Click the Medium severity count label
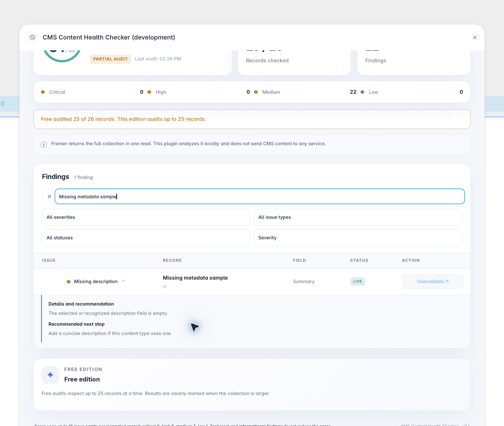Image resolution: width=504 pixels, height=426 pixels. (271, 92)
